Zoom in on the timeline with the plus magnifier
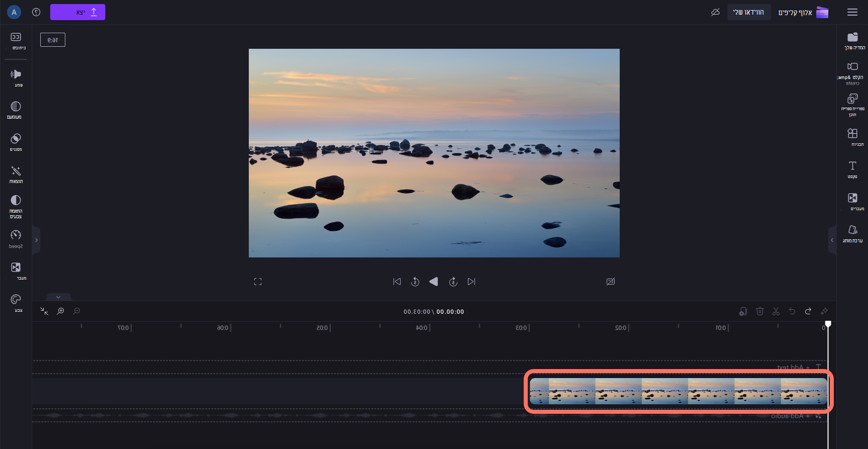This screenshot has width=868, height=449. click(x=60, y=311)
